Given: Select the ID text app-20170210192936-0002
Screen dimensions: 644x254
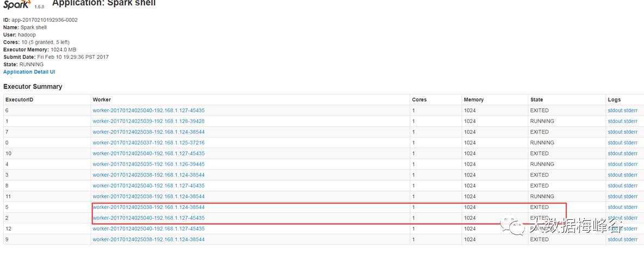Looking at the screenshot, I should point(45,20).
